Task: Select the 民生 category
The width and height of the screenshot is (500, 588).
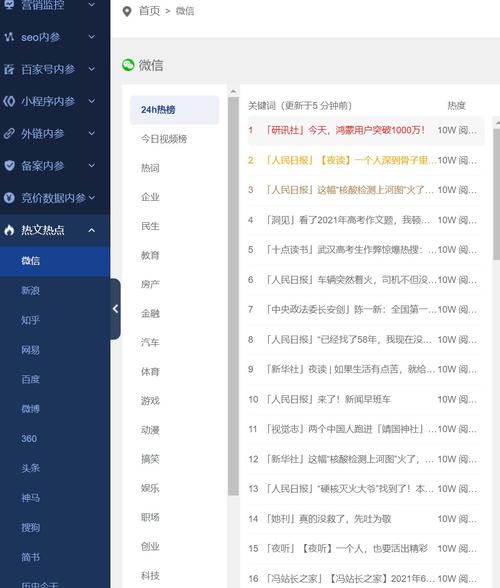Action: pyautogui.click(x=150, y=226)
